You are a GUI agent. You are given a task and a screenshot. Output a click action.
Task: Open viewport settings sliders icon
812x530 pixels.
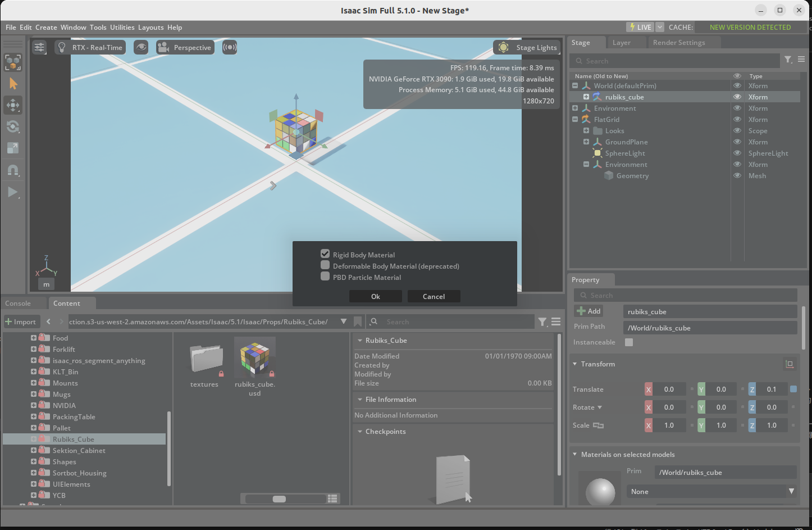pyautogui.click(x=39, y=48)
